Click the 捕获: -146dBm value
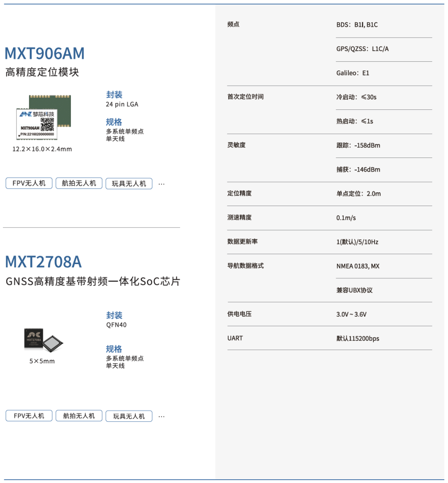This screenshot has width=448, height=483. click(358, 170)
